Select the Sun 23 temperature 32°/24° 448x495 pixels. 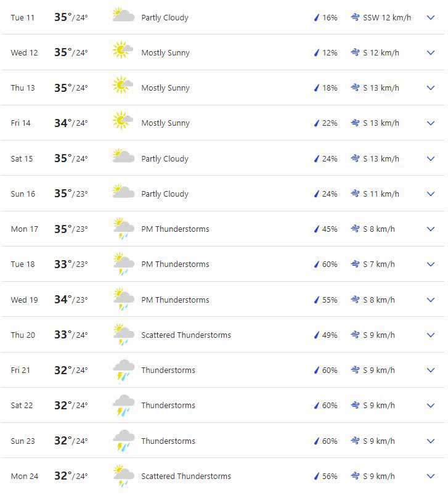(x=71, y=441)
